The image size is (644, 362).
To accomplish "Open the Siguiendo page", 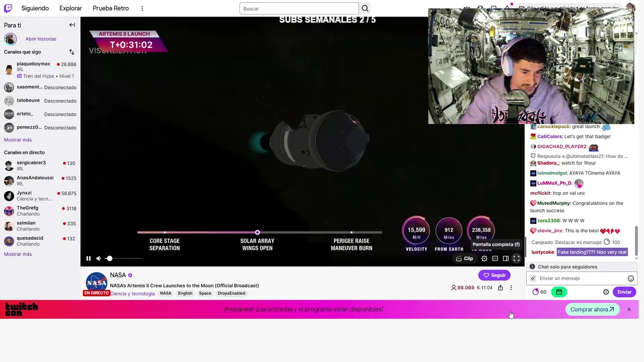I will coord(35,9).
